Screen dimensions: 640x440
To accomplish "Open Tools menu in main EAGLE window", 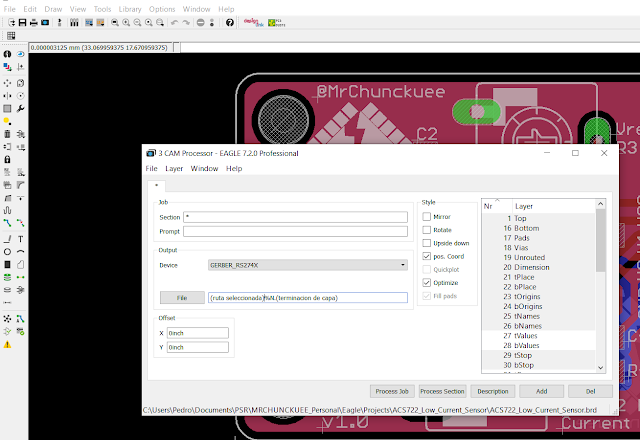I will (x=102, y=9).
